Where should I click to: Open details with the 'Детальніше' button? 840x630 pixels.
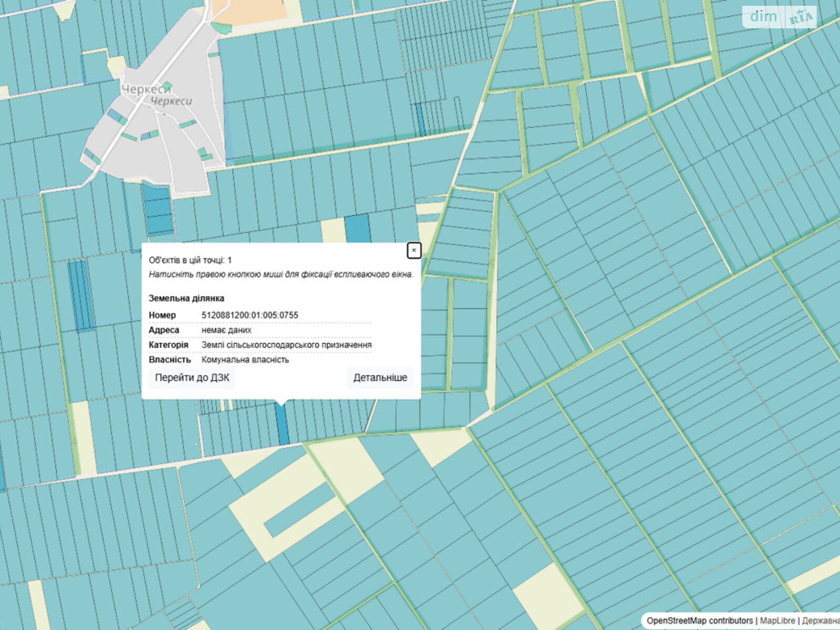pyautogui.click(x=380, y=377)
